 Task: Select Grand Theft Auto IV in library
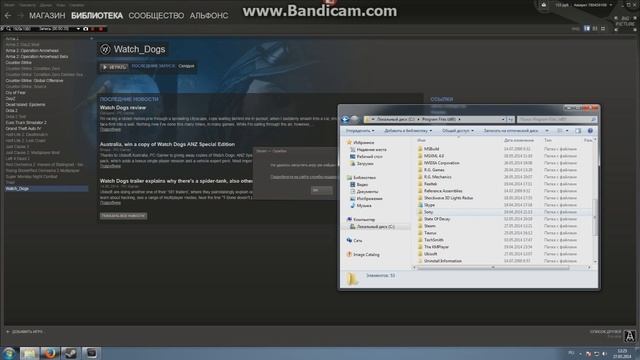click(23, 129)
